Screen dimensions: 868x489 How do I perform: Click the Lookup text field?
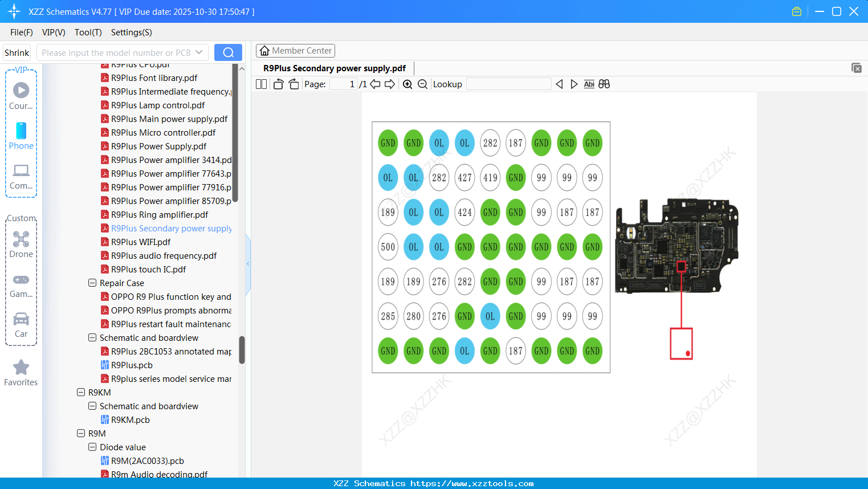[x=509, y=84]
